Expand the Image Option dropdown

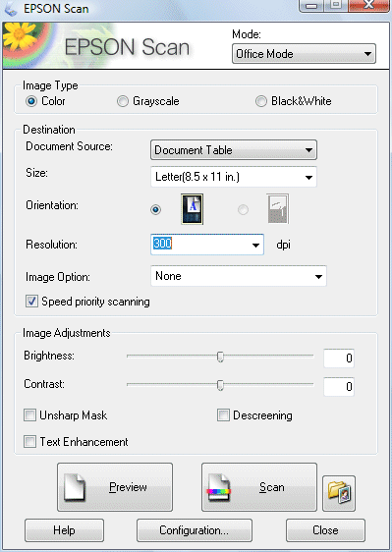pos(239,276)
